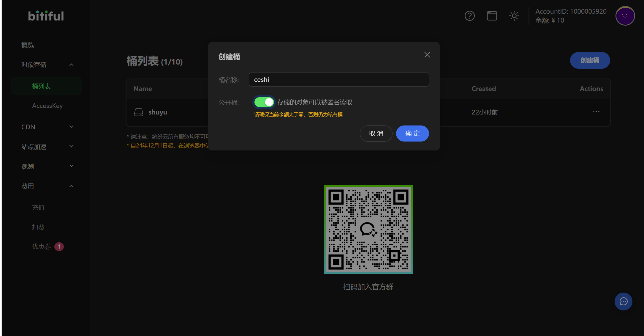This screenshot has width=644, height=336.
Task: Click the orange balance warning text
Action: coord(298,115)
